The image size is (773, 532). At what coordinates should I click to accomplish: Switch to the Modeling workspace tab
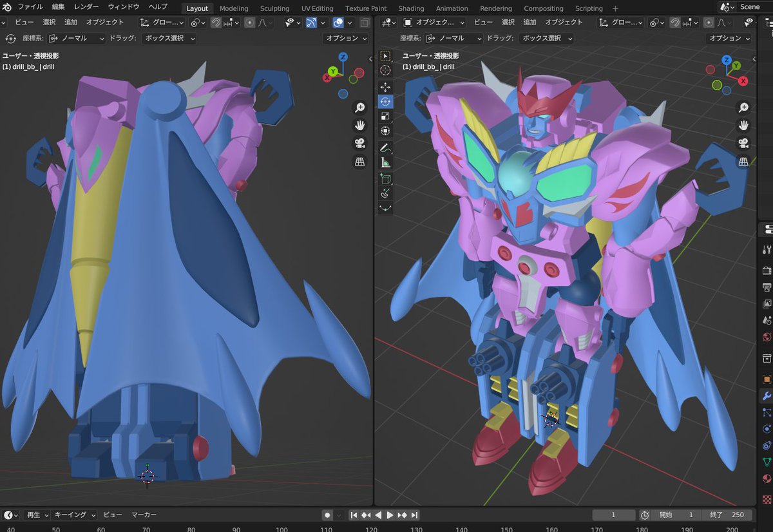pos(234,8)
